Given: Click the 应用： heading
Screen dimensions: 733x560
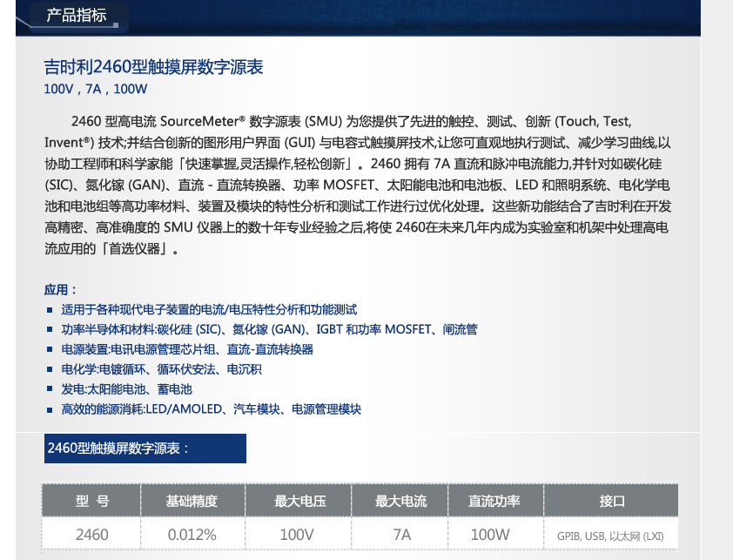Looking at the screenshot, I should click(60, 290).
